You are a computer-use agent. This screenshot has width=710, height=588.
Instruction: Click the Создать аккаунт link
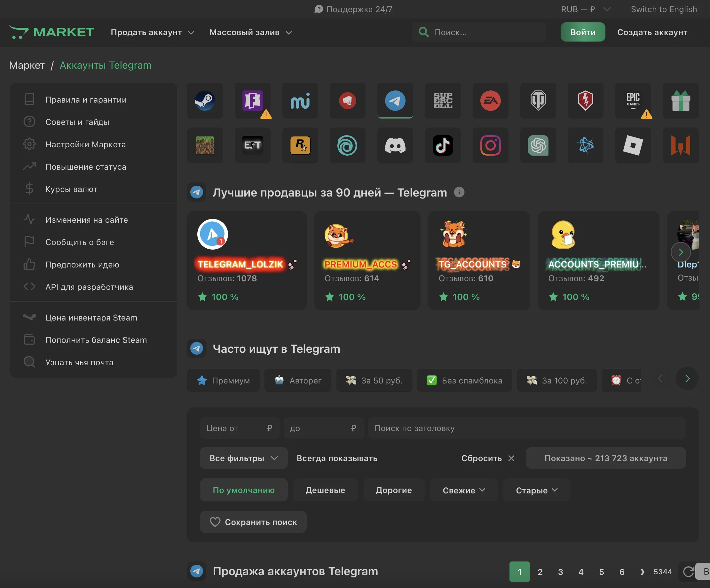[652, 32]
